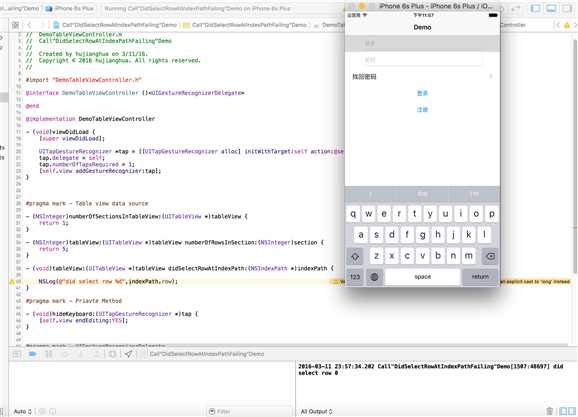Screen dimensions: 578x417
Task: Toggle the Navigator panel in Xcode toolbar
Action: coord(536,8)
